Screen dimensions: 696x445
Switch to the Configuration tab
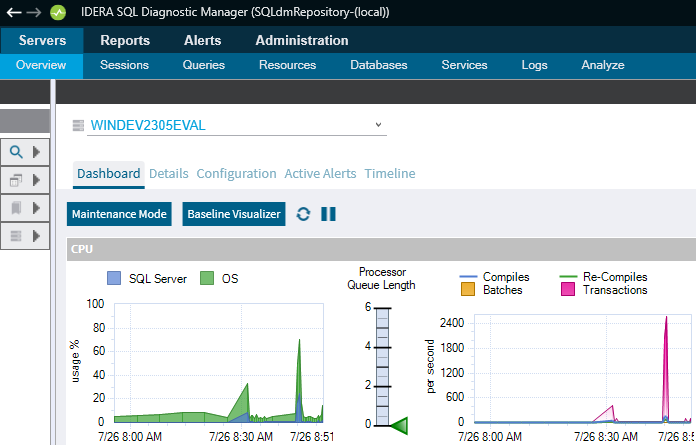coord(236,173)
